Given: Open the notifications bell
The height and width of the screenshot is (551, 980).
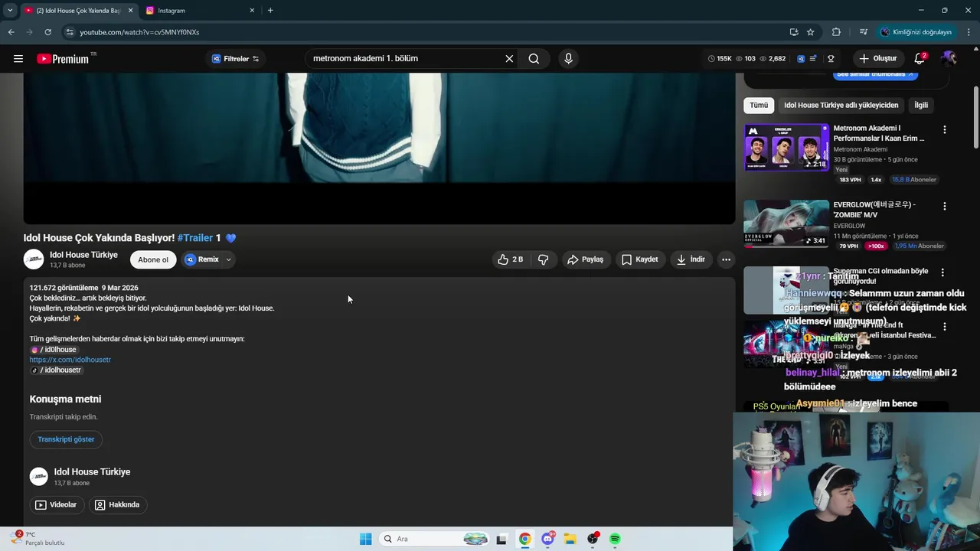Looking at the screenshot, I should (920, 59).
